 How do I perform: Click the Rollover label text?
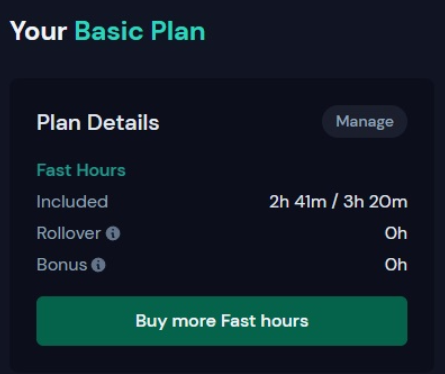[x=69, y=233]
